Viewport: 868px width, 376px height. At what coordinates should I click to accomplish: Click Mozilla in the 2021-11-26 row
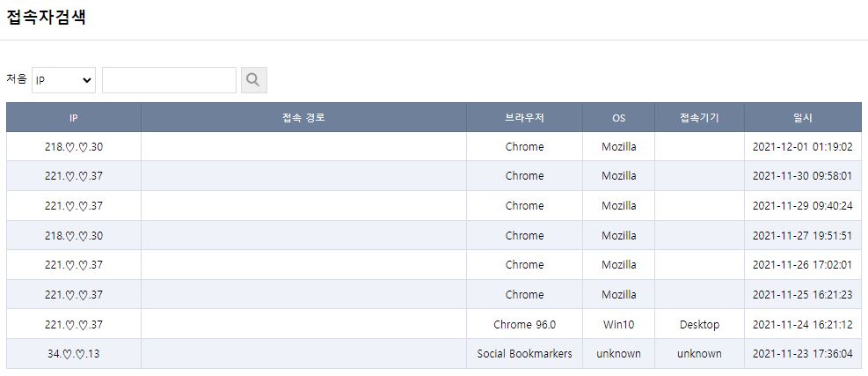[x=618, y=265]
